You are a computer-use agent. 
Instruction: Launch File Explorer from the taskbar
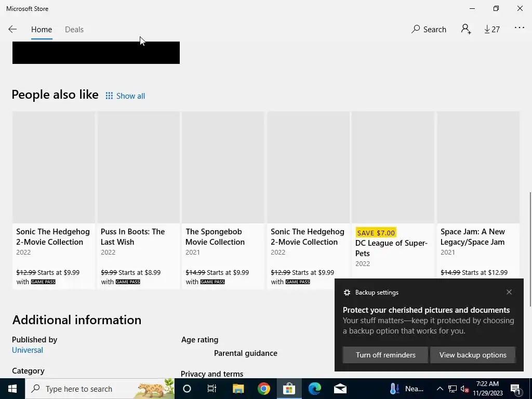[x=238, y=389]
